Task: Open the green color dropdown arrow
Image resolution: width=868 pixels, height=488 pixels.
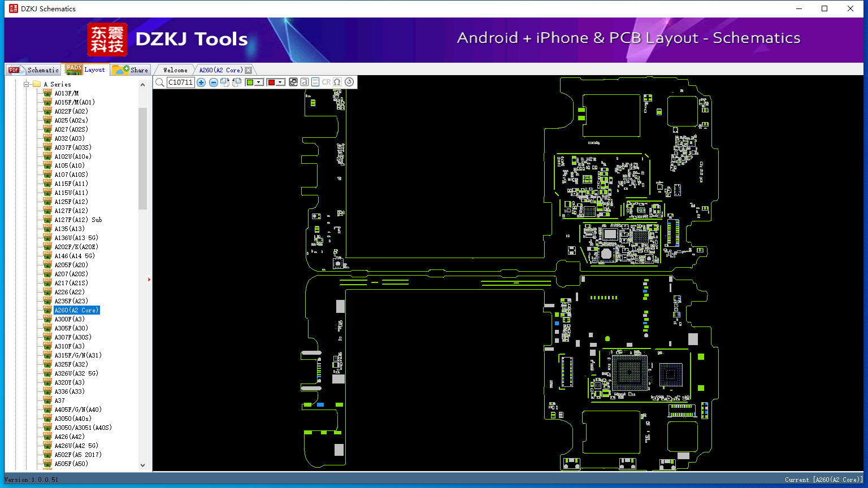Action: [259, 82]
